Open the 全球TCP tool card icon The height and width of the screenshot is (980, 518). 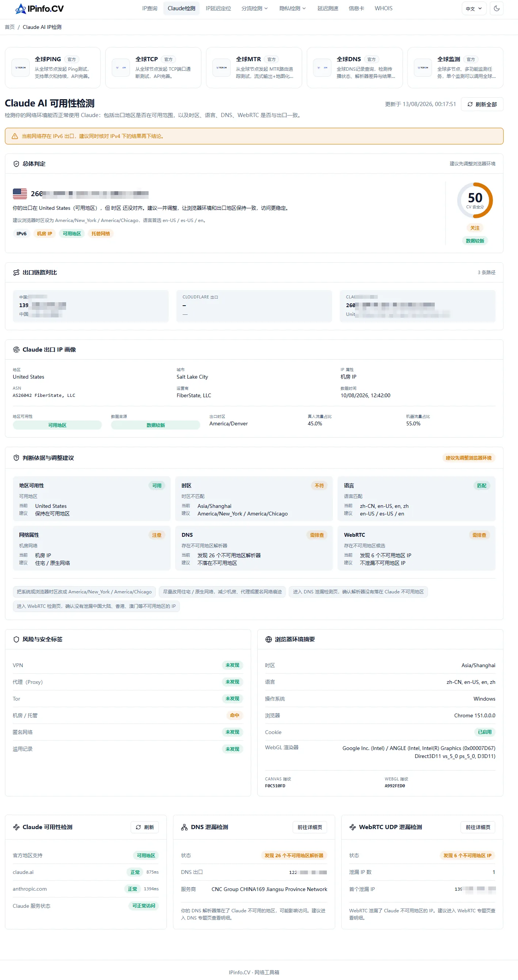click(x=121, y=68)
